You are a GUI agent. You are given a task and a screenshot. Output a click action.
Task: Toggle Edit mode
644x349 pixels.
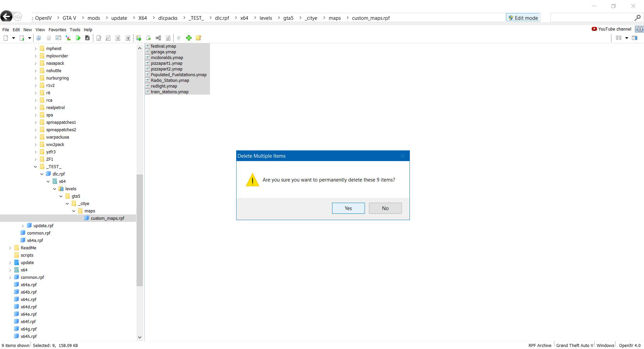(x=523, y=18)
